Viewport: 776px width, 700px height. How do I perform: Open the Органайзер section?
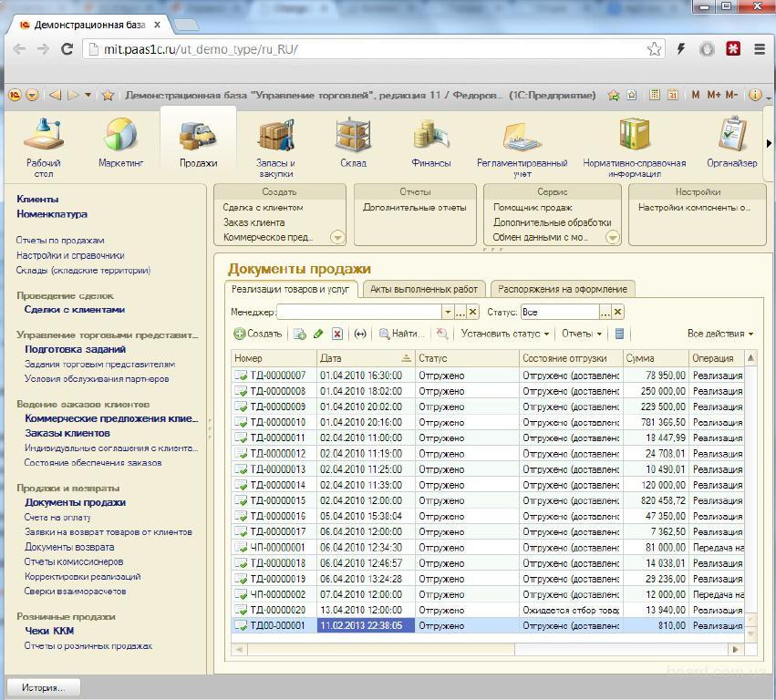(x=731, y=144)
